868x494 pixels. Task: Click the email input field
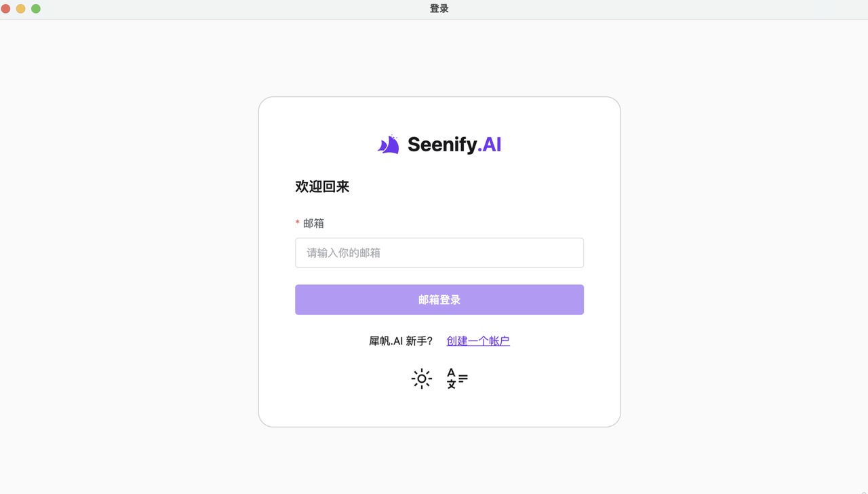tap(439, 252)
